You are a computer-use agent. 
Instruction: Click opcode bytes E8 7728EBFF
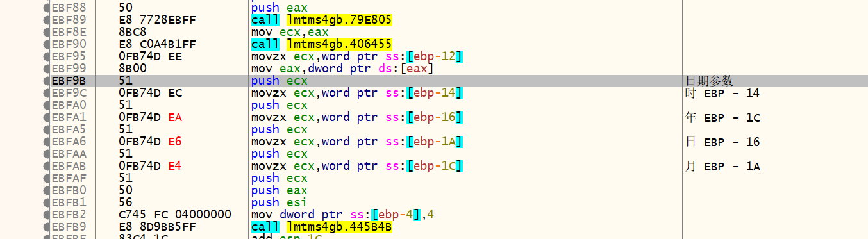(x=157, y=20)
